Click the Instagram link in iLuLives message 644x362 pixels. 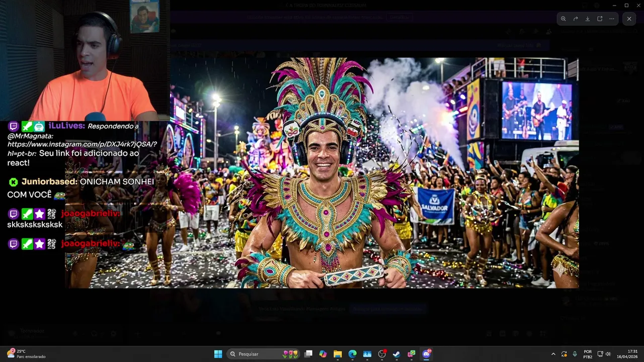click(82, 148)
